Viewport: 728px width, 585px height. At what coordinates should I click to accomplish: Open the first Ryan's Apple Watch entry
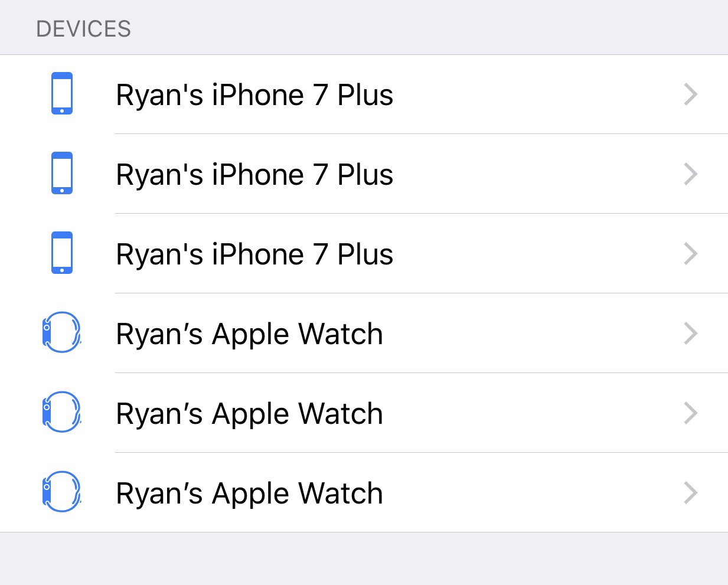click(x=249, y=334)
